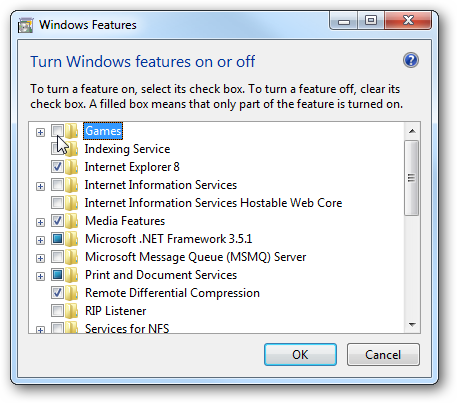Click the Windows Features title bar icon
The width and height of the screenshot is (457, 403).
[25, 25]
